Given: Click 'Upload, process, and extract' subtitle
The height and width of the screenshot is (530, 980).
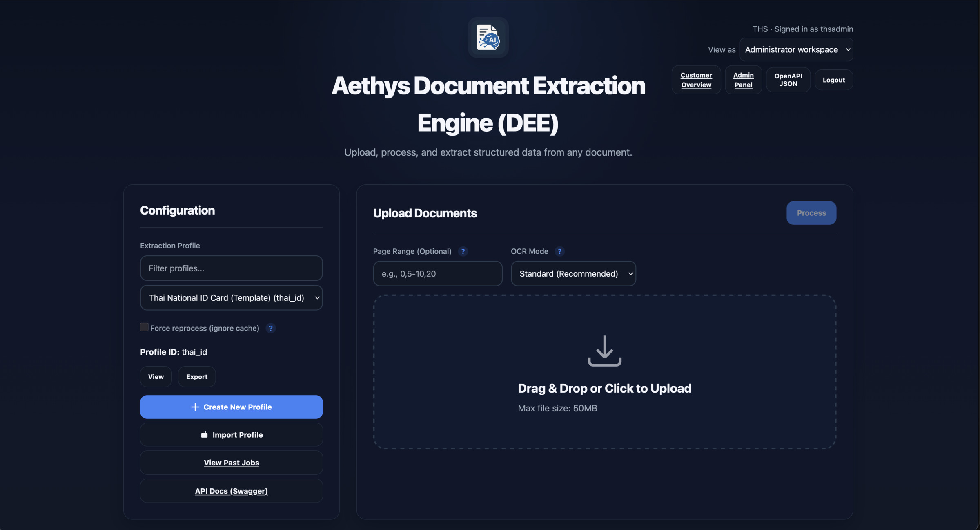Looking at the screenshot, I should click(488, 152).
